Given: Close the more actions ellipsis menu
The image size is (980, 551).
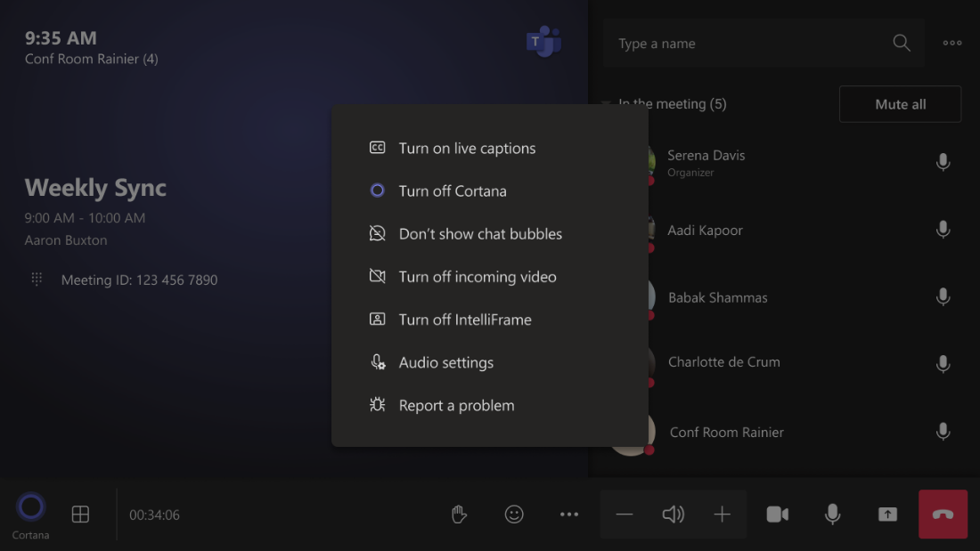Looking at the screenshot, I should click(x=569, y=515).
